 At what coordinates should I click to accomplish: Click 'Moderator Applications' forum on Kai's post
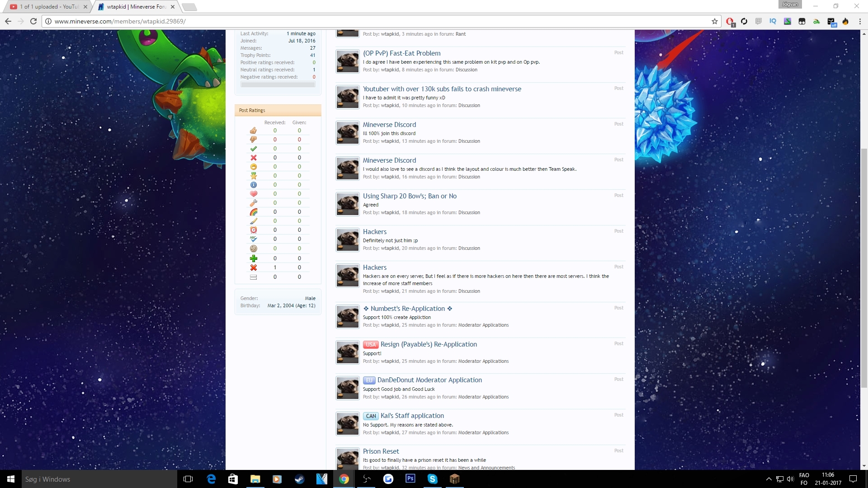(x=483, y=432)
